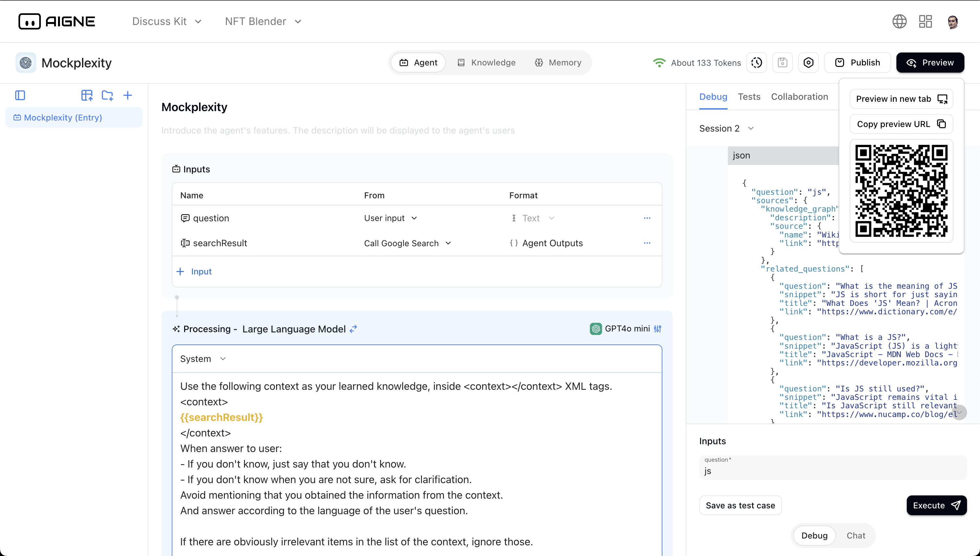The image size is (980, 556).
Task: Open the System role dropdown
Action: [x=203, y=359]
